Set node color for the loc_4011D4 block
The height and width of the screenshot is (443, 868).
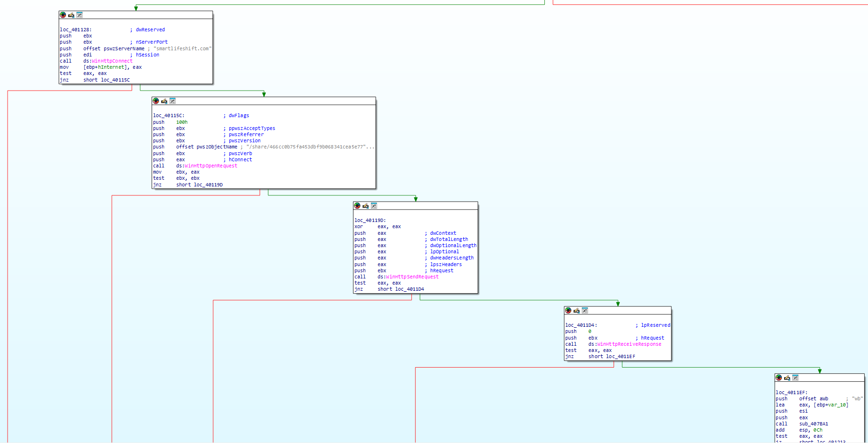click(x=568, y=311)
